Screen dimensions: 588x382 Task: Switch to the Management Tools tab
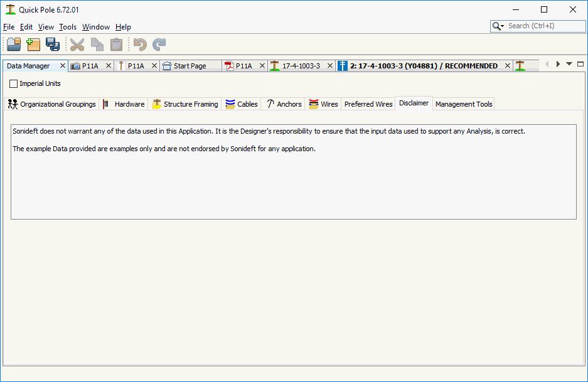[x=464, y=104]
